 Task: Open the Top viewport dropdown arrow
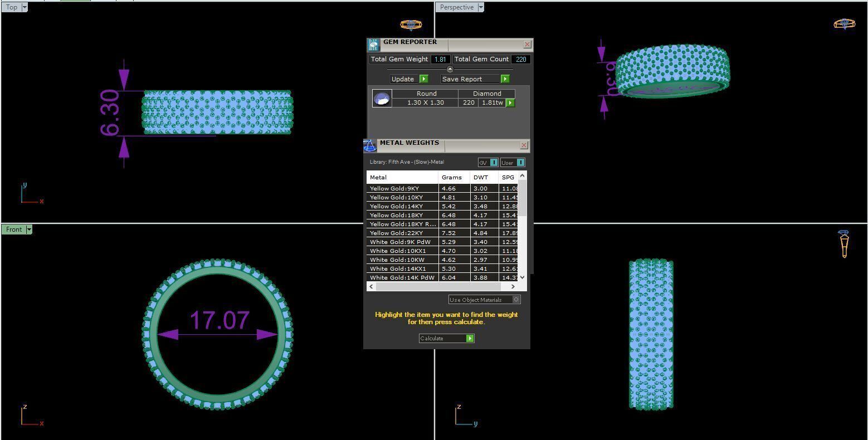[25, 7]
